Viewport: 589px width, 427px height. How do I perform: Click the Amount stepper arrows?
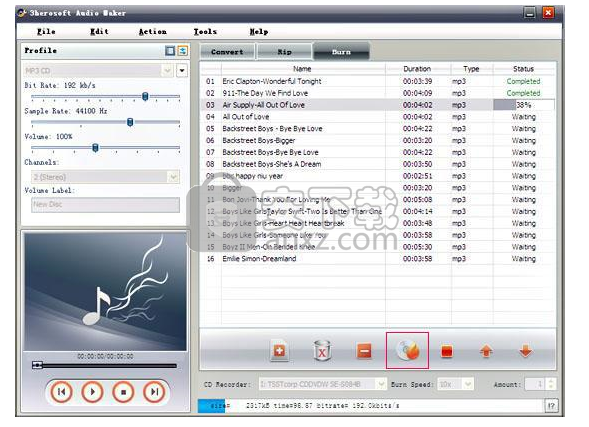(x=551, y=384)
